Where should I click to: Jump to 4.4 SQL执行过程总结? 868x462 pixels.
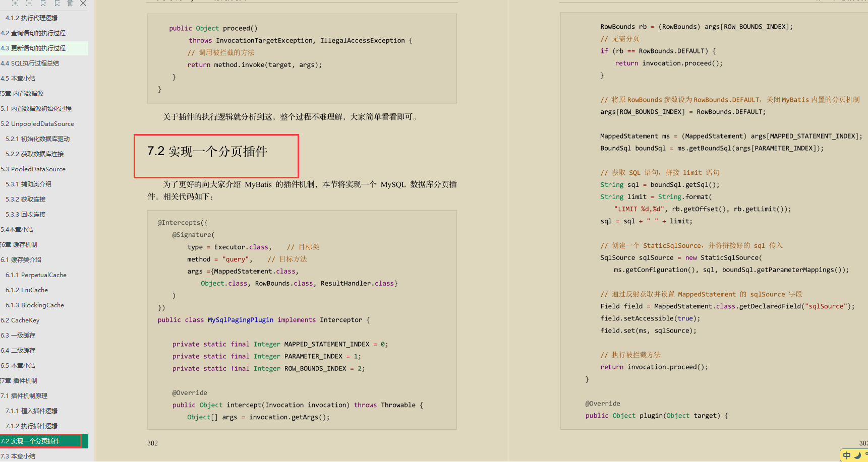(30, 63)
